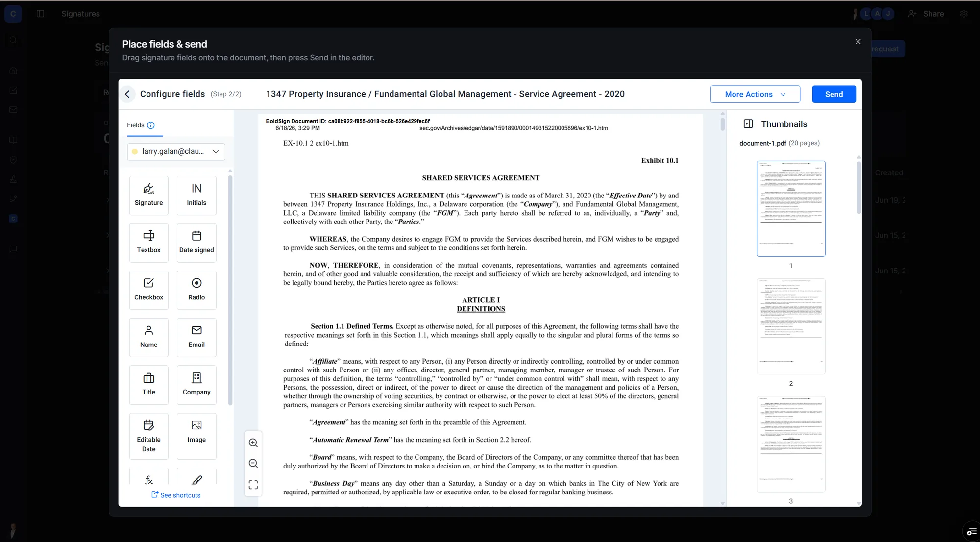Click the workspace logo icon top-left
980x542 pixels.
click(13, 14)
